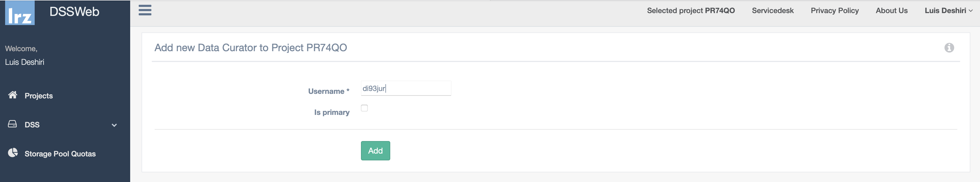980x182 pixels.
Task: Open the Servicedesk link
Action: (773, 11)
